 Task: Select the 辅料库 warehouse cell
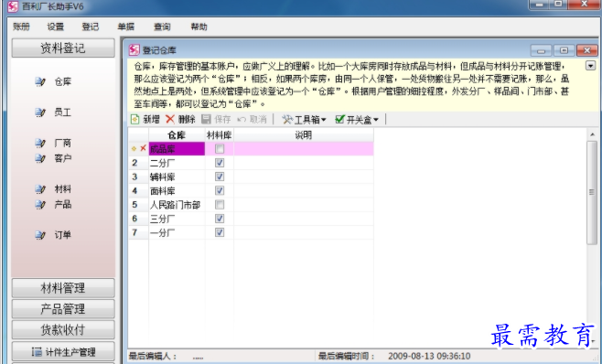click(x=177, y=177)
